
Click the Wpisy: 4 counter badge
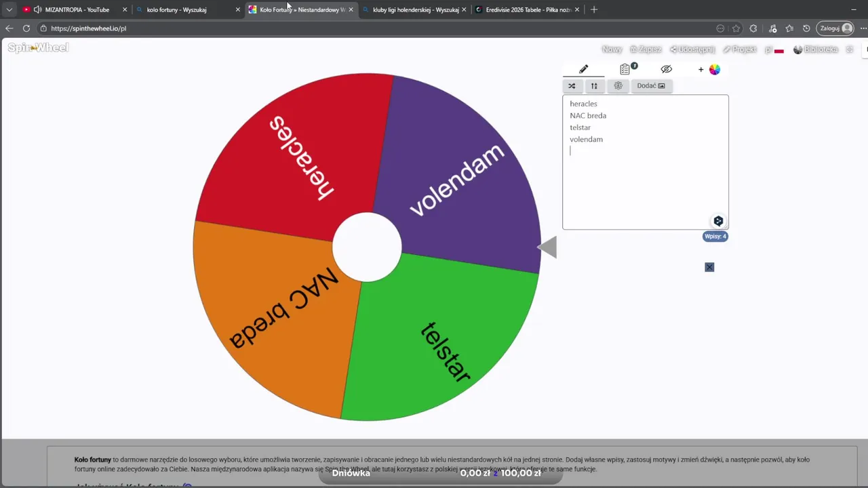[x=715, y=237]
